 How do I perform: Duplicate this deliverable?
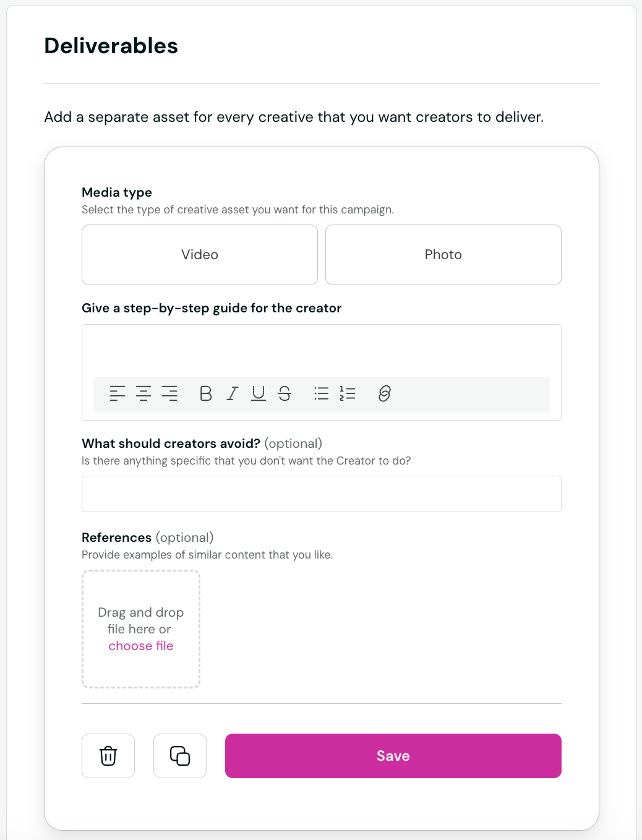[180, 755]
